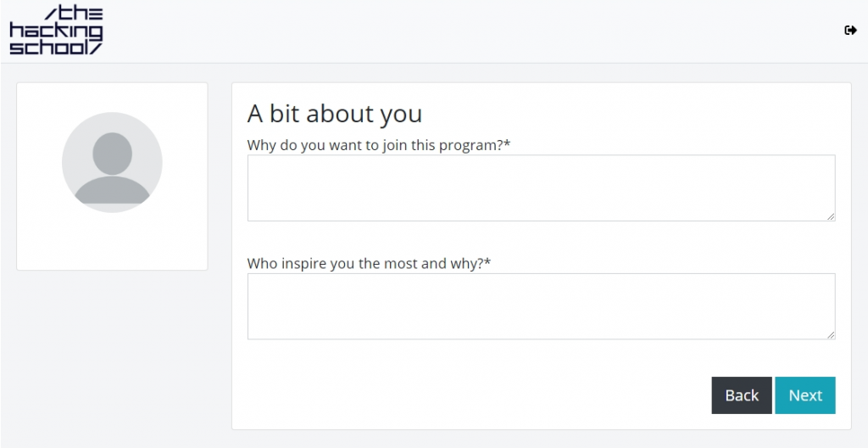Select the 'A bit about you' heading

[x=334, y=114]
